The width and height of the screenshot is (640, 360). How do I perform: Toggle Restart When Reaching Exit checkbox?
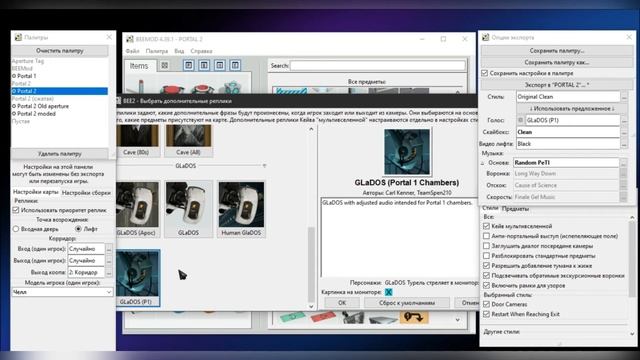pos(486,314)
